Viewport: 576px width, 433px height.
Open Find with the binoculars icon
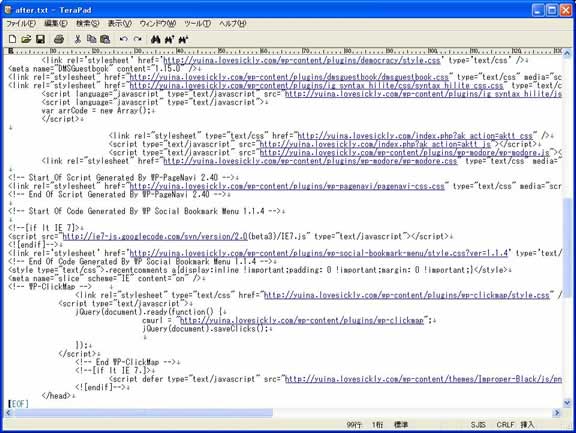point(155,39)
